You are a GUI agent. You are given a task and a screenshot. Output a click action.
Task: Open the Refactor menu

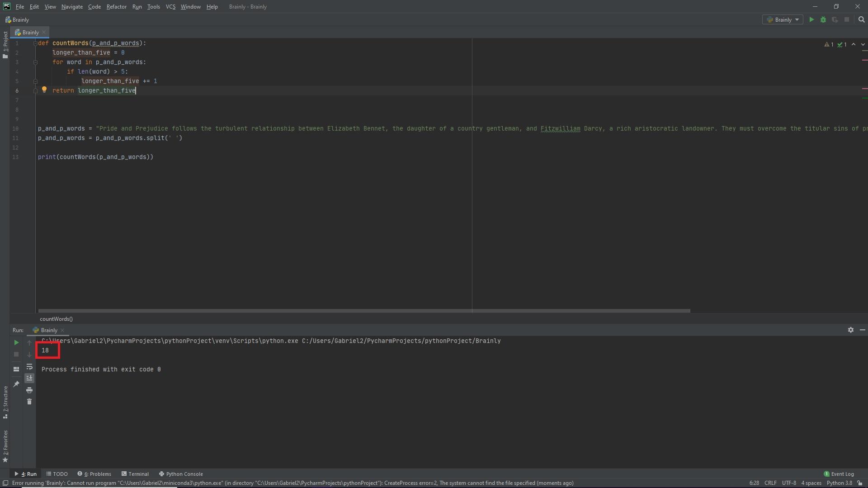click(x=116, y=7)
